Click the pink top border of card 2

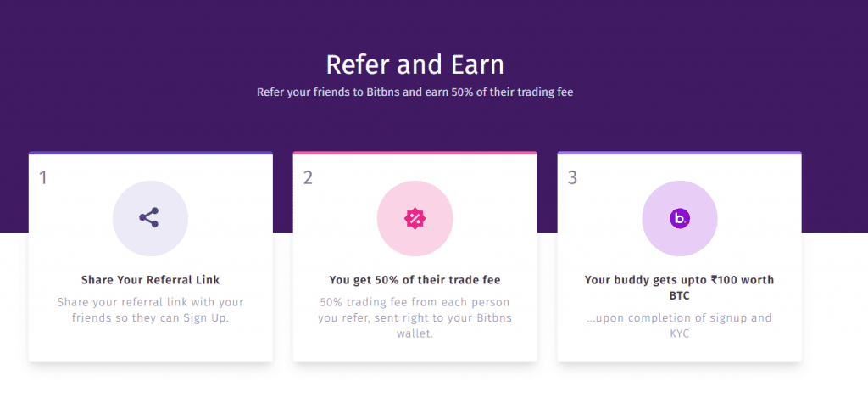(415, 153)
